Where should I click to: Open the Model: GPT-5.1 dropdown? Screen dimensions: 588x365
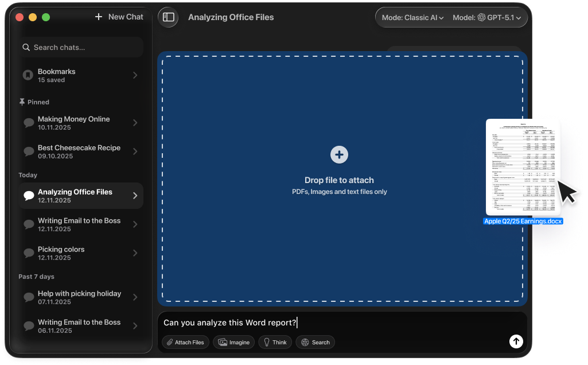[486, 18]
